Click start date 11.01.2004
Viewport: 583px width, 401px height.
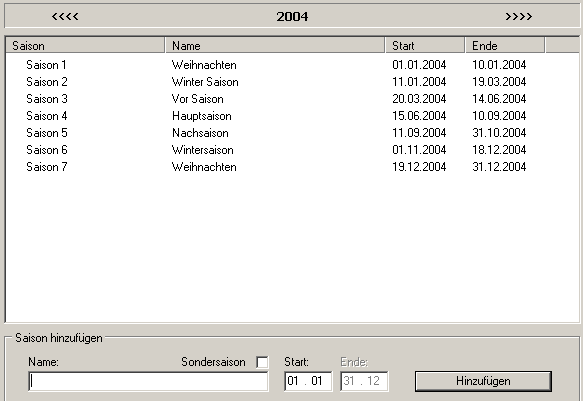point(419,82)
